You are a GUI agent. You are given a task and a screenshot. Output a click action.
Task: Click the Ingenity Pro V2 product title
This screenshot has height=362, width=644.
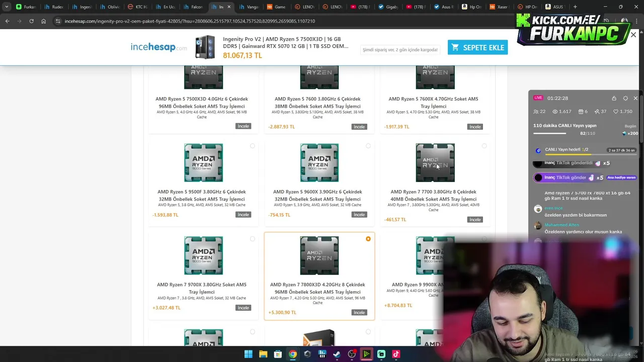pyautogui.click(x=286, y=42)
